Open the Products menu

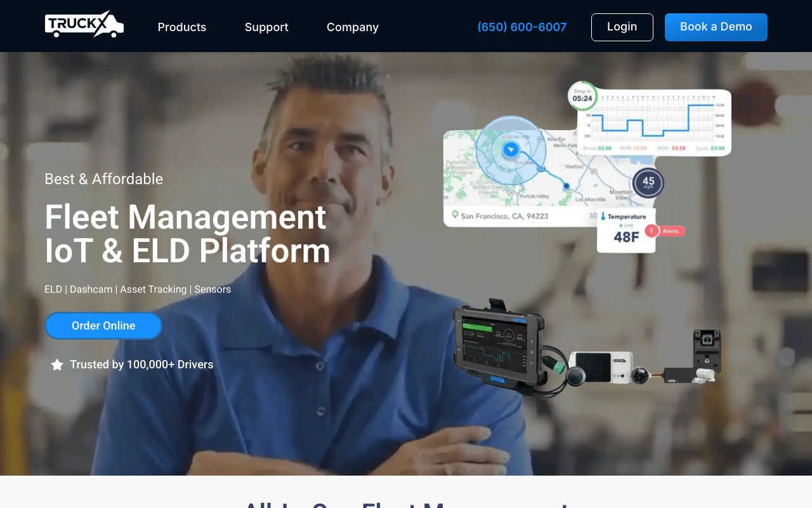point(182,27)
